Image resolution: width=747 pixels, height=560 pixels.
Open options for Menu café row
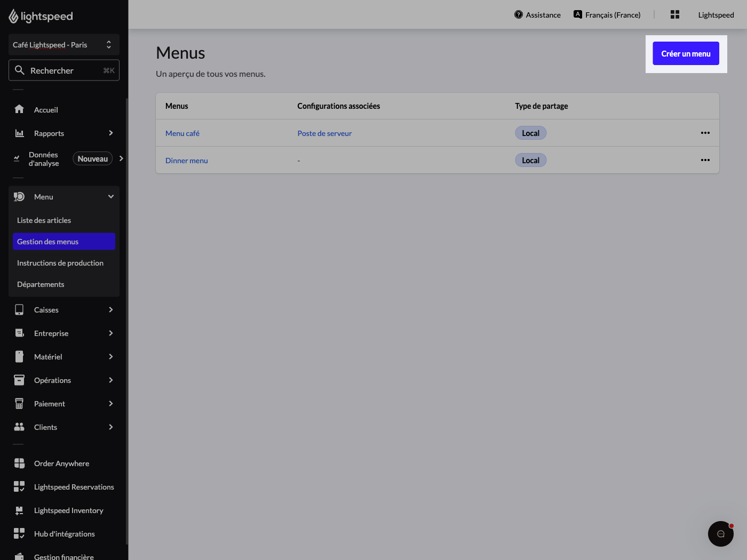(705, 133)
